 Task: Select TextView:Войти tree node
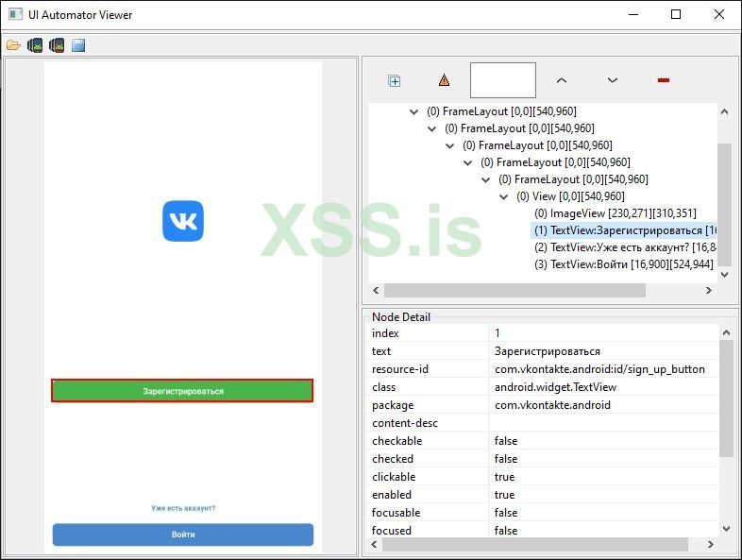pos(624,264)
